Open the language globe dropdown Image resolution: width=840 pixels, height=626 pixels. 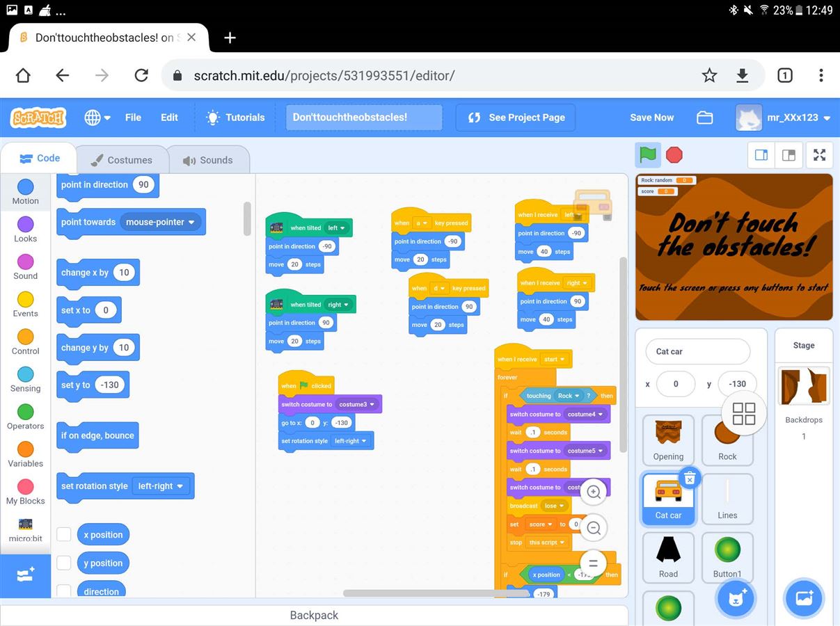coord(97,118)
